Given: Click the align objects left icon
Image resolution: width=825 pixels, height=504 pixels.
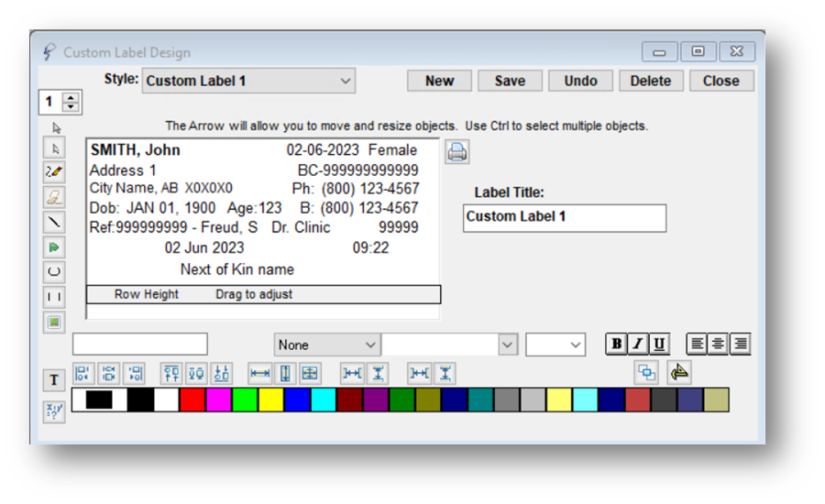Looking at the screenshot, I should [82, 373].
